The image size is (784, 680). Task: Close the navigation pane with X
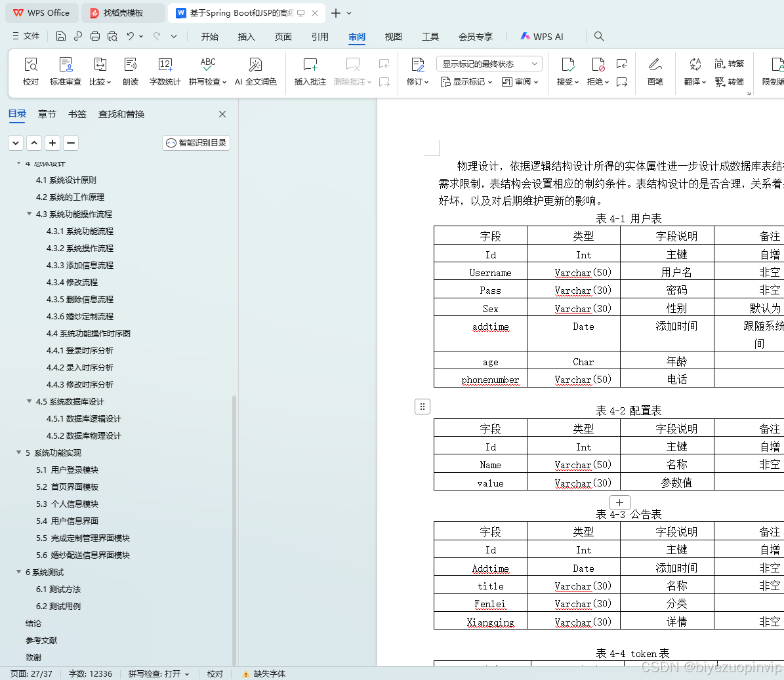222,114
